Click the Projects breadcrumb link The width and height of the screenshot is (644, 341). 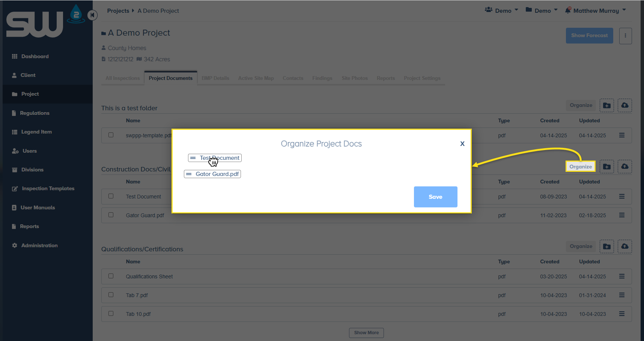pyautogui.click(x=118, y=11)
